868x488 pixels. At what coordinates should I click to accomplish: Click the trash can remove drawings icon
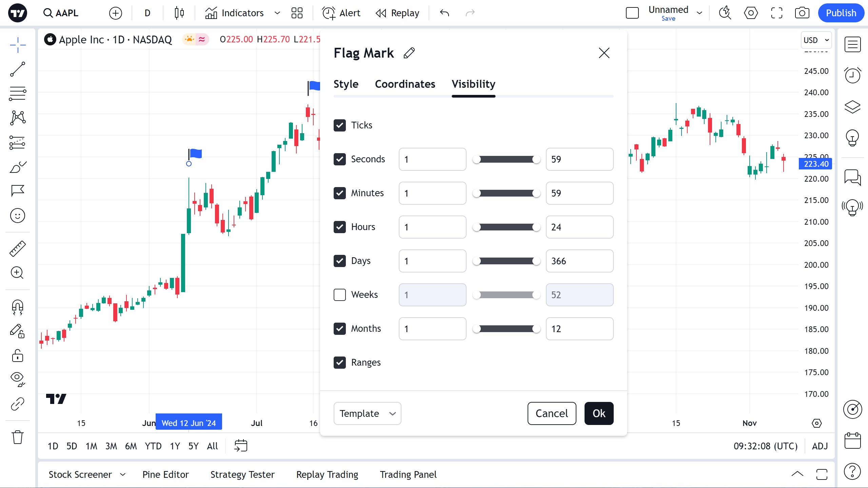click(18, 437)
